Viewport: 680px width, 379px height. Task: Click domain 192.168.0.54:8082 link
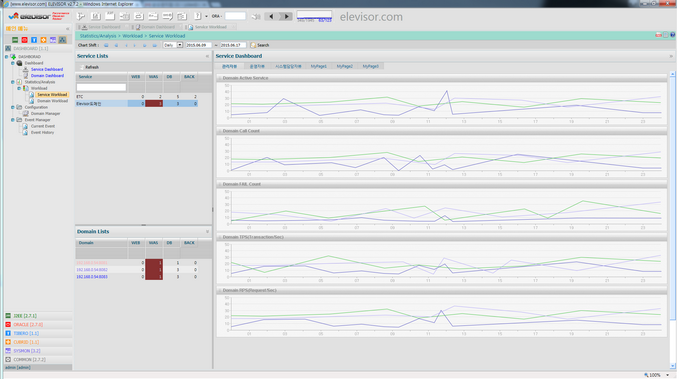[92, 270]
